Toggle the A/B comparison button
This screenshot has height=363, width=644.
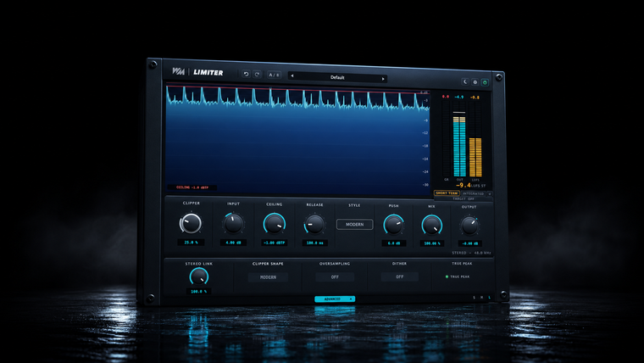[274, 75]
